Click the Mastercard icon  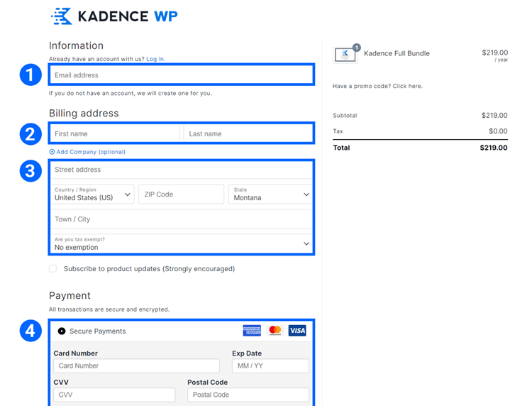tap(275, 331)
